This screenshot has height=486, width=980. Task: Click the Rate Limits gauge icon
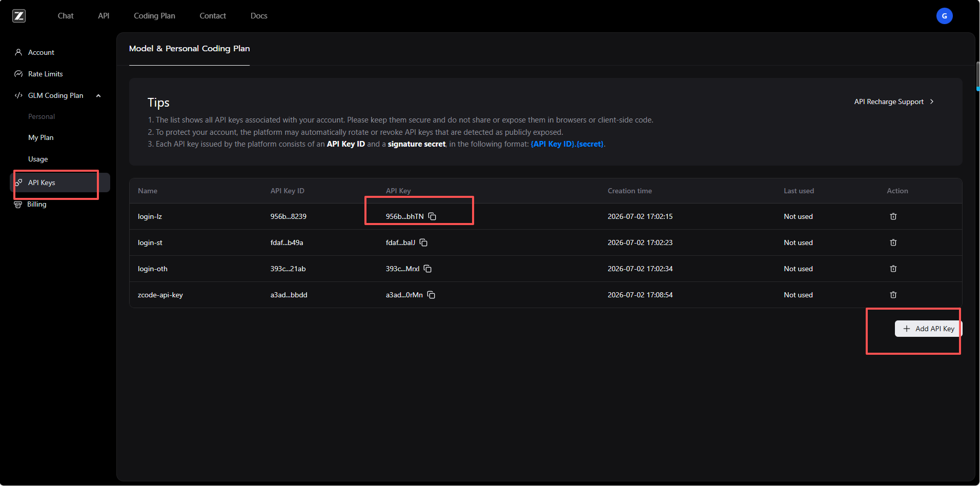(x=18, y=74)
